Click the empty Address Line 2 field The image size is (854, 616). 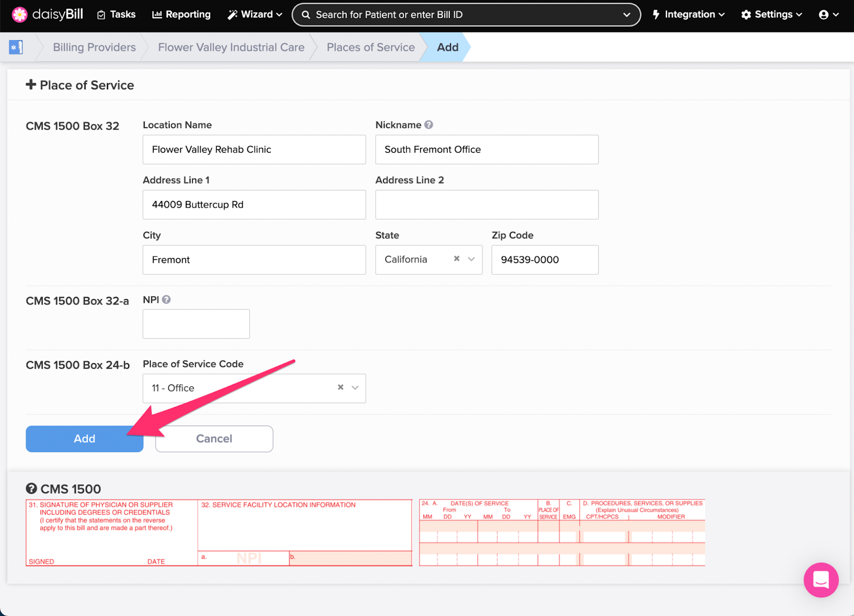(x=487, y=205)
